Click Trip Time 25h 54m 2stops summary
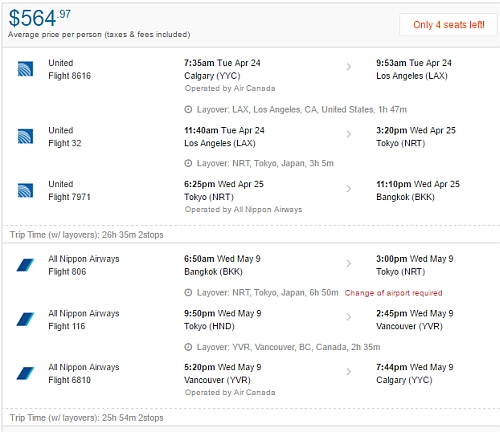Viewport: 500px width, 432px height. click(87, 418)
